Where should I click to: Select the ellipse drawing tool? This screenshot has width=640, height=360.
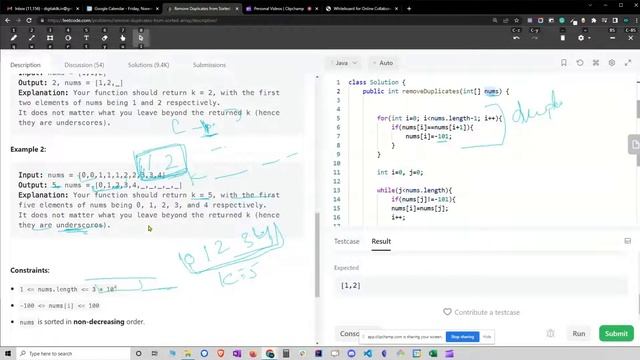pos(68,38)
